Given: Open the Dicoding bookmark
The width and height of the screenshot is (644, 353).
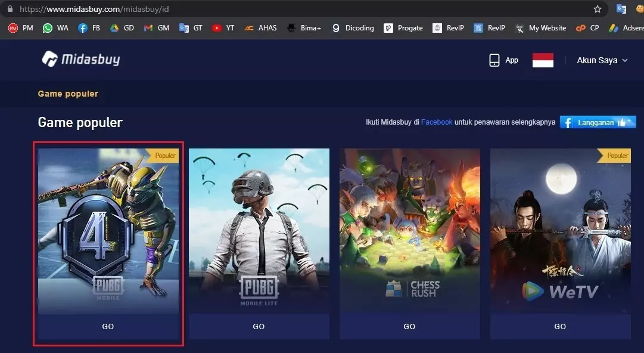Looking at the screenshot, I should click(353, 28).
